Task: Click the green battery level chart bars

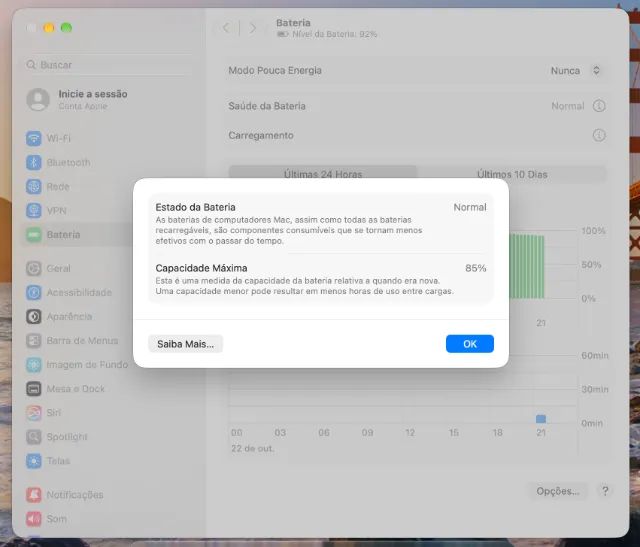Action: (527, 266)
